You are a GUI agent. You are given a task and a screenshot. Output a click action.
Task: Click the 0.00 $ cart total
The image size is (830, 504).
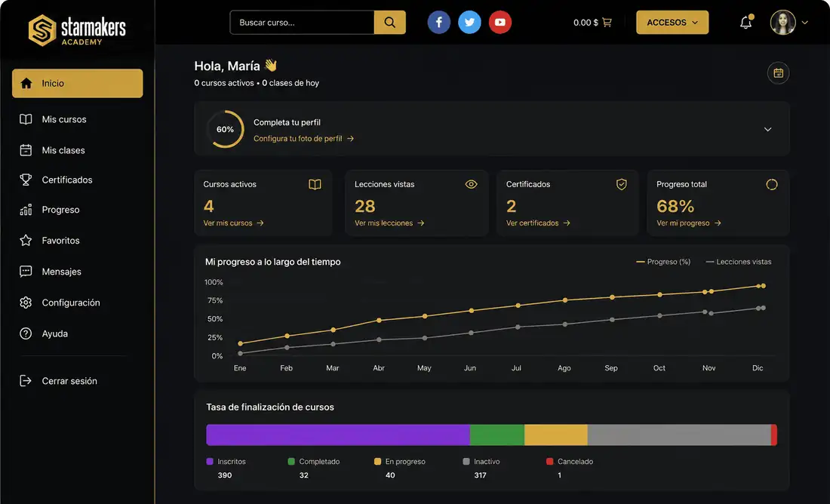click(586, 22)
